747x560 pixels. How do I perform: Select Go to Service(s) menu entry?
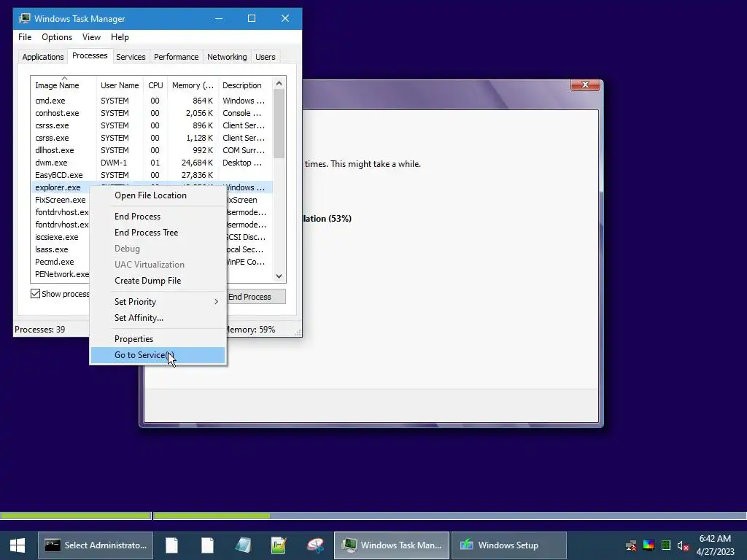click(158, 355)
